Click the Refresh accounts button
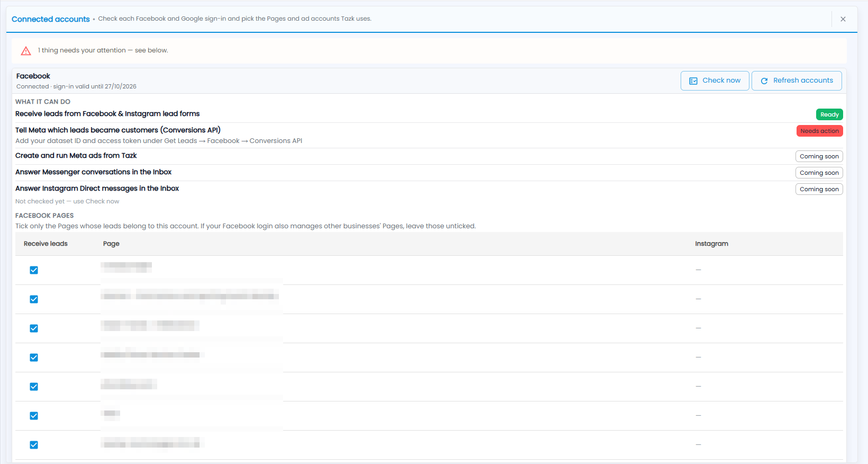This screenshot has height=464, width=868. click(x=797, y=81)
